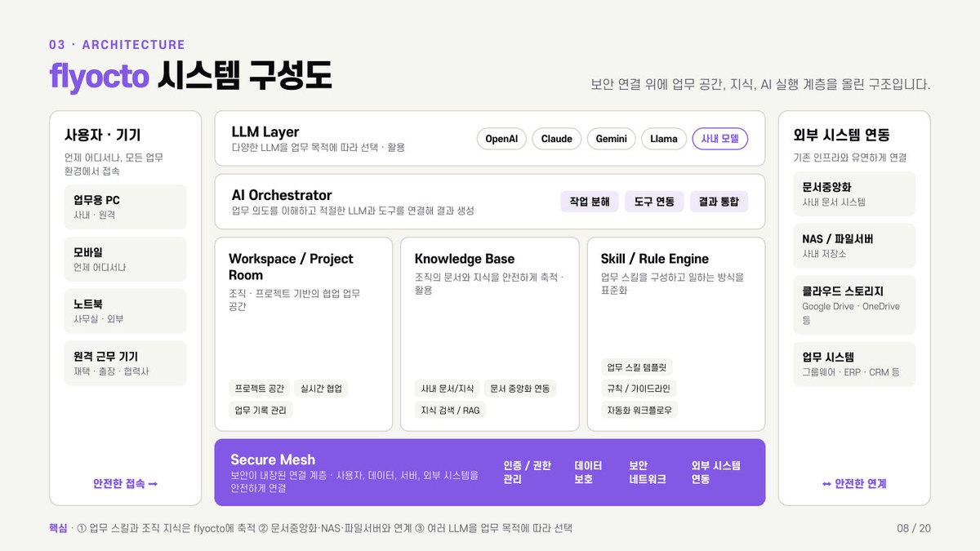980x551 pixels.
Task: Click the 클라우드 스토리지 card
Action: [854, 305]
